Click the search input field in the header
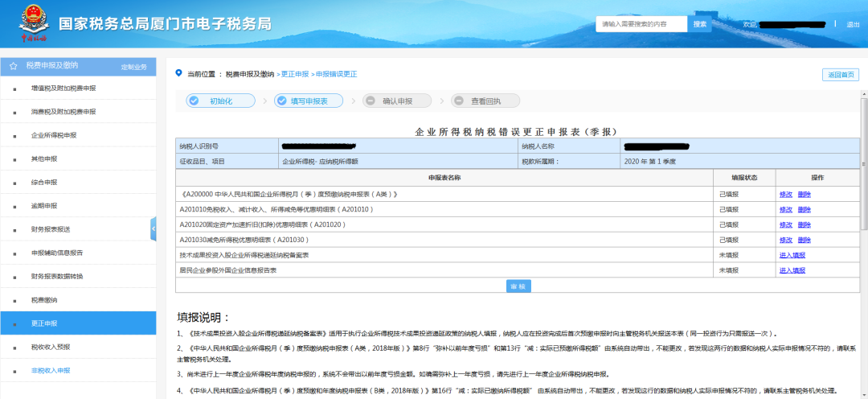This screenshot has width=868, height=399. click(641, 24)
